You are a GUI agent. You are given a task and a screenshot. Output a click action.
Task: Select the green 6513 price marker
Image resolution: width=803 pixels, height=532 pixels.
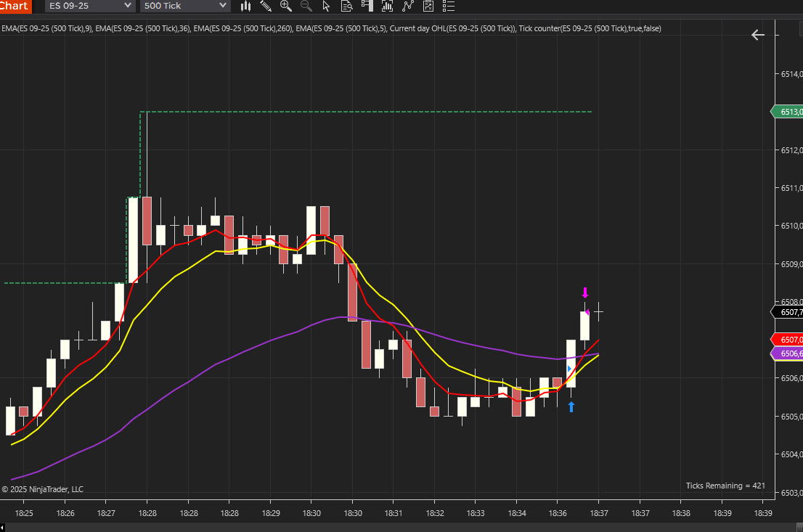coord(788,112)
